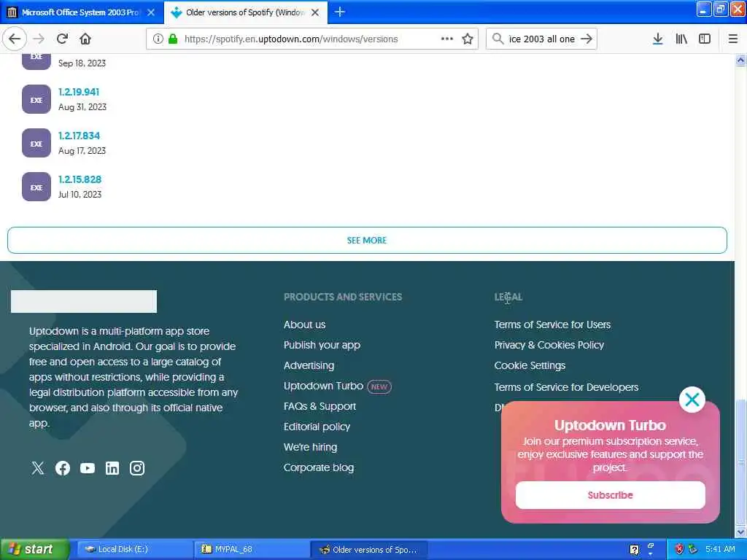This screenshot has height=560, width=747.
Task: Open a new browser tab
Action: tap(340, 12)
